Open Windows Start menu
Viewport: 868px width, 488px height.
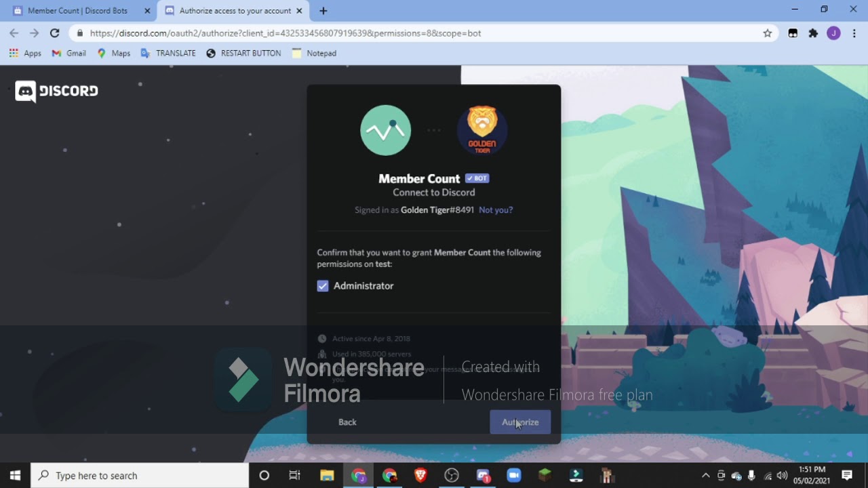pyautogui.click(x=15, y=476)
